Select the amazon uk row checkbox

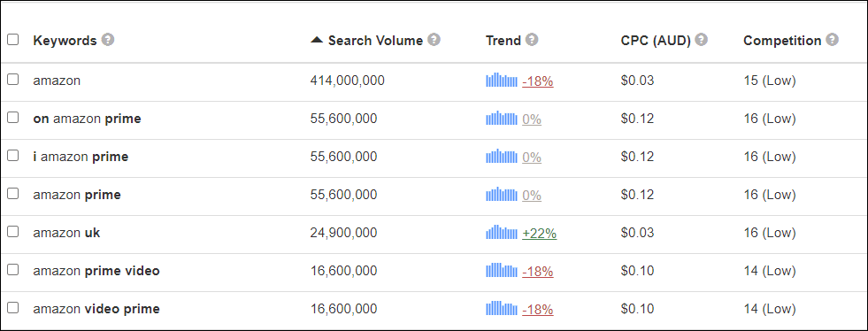[12, 231]
